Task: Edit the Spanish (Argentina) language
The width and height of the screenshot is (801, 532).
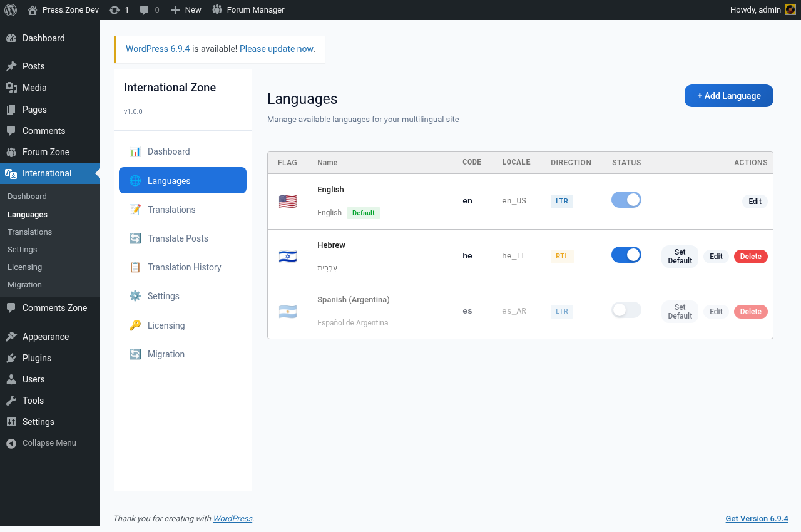Action: click(x=717, y=312)
